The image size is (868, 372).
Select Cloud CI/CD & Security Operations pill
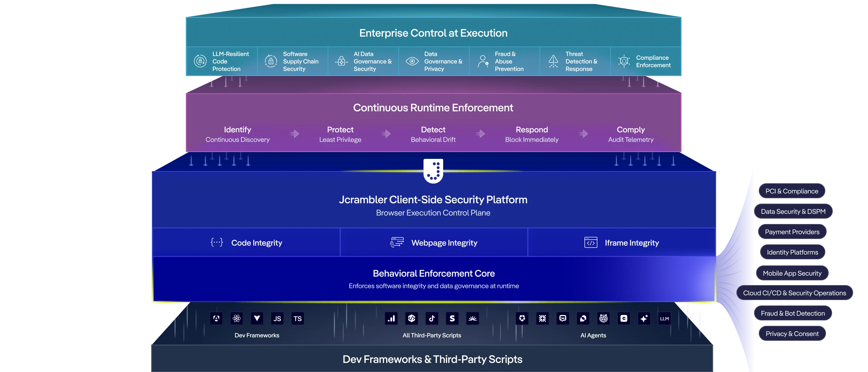794,293
